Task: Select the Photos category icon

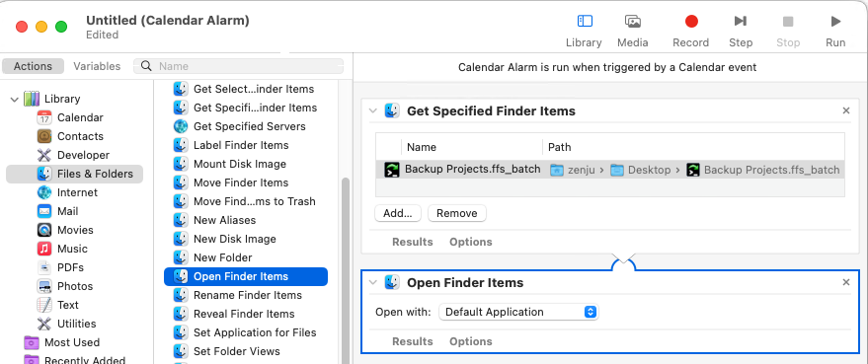Action: click(44, 286)
